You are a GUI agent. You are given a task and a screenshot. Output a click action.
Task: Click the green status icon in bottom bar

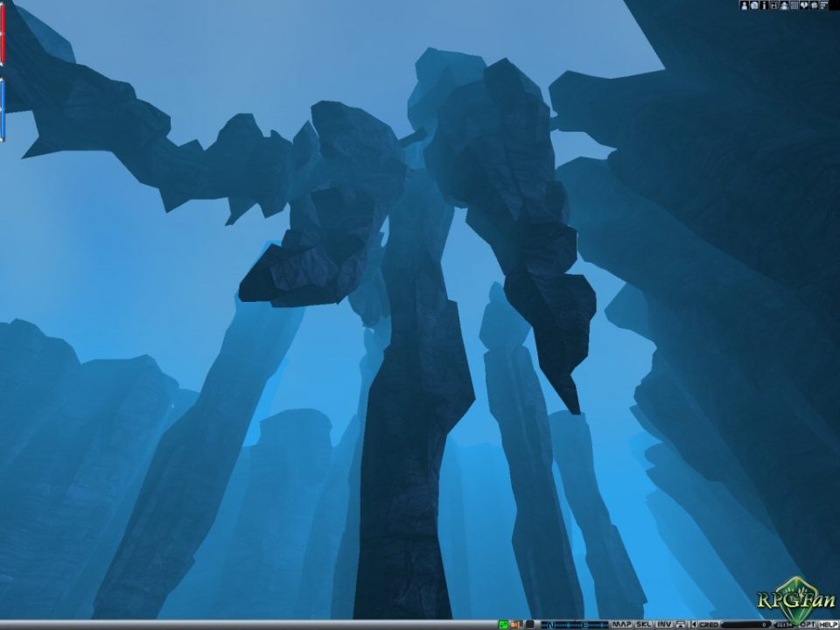504,625
